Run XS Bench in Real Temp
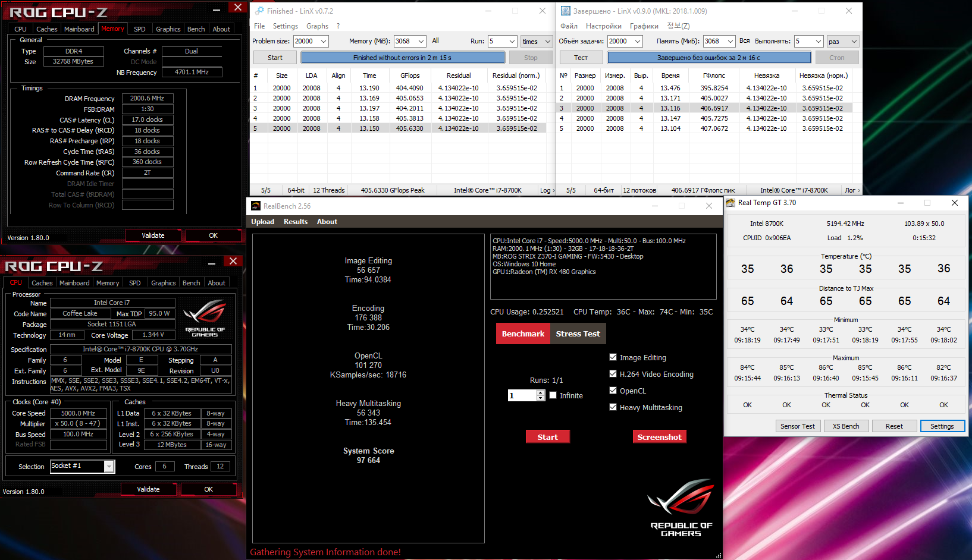This screenshot has width=972, height=560. coord(846,426)
